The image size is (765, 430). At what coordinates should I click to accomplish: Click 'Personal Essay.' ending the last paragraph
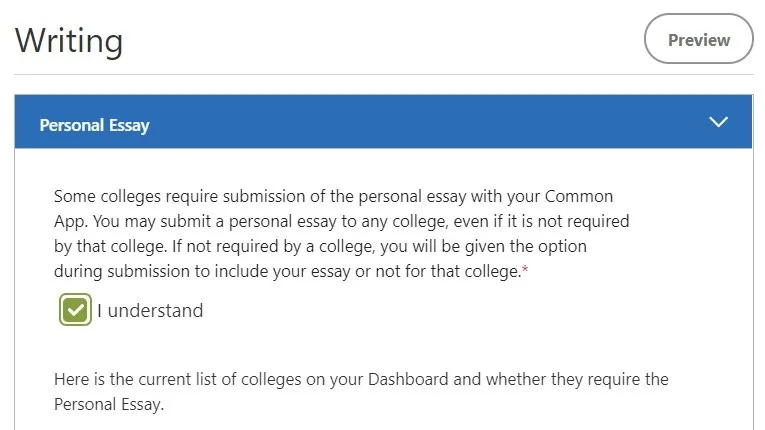(108, 405)
